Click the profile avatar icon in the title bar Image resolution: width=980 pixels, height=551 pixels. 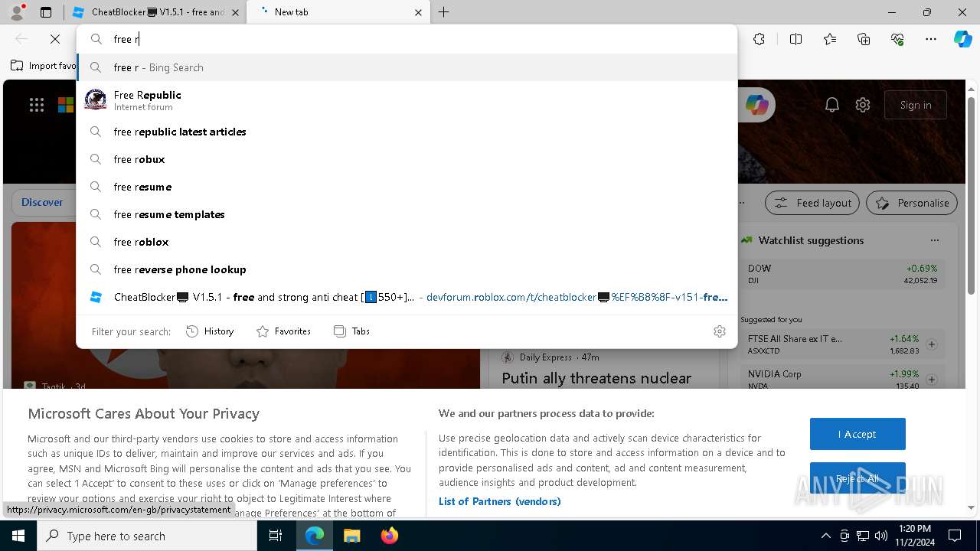(x=16, y=12)
